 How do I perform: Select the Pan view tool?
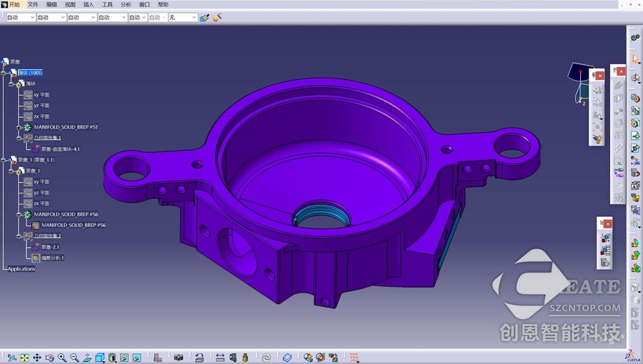pyautogui.click(x=37, y=358)
